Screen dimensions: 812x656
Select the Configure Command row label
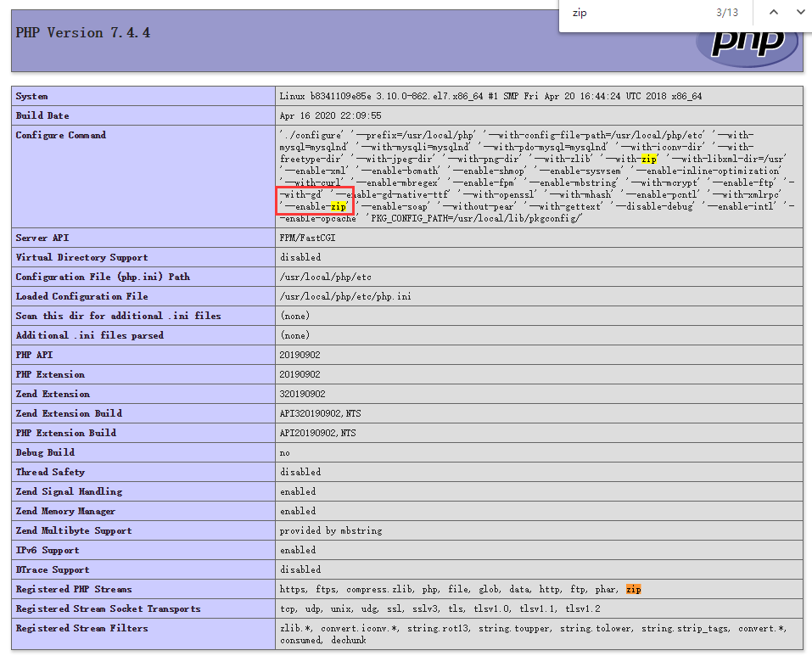61,135
